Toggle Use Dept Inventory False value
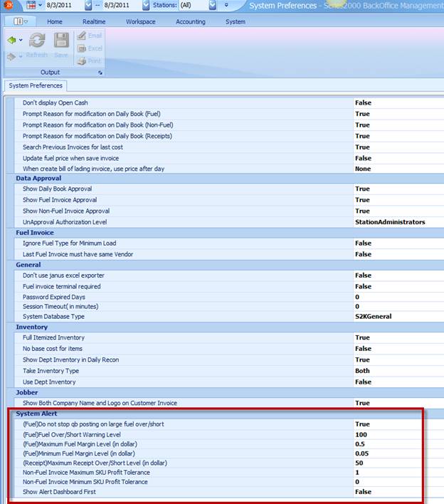444x504 pixels. (363, 382)
